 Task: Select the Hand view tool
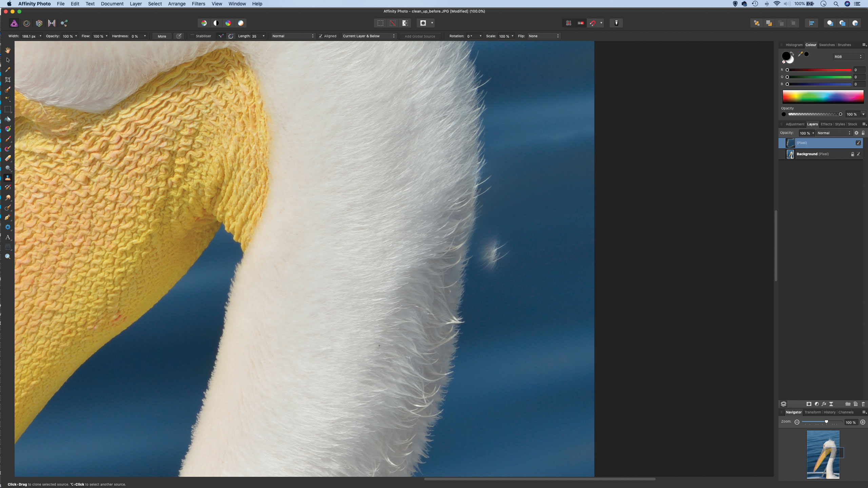[x=8, y=50]
